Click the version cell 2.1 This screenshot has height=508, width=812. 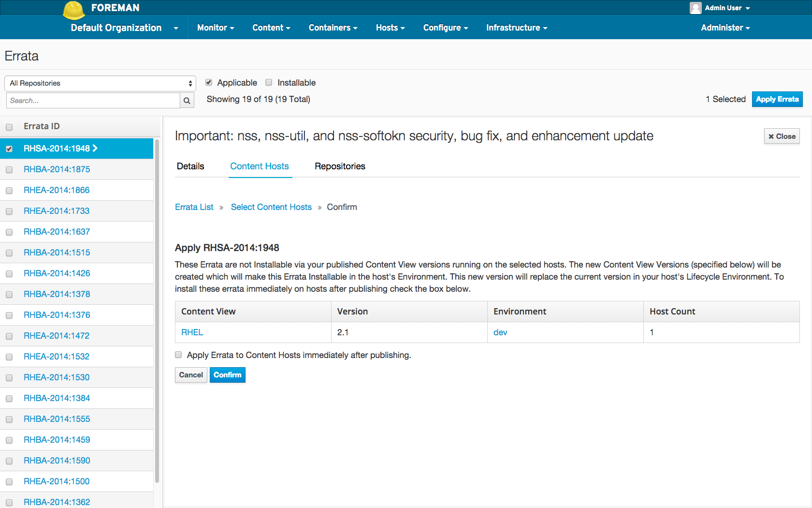pyautogui.click(x=409, y=332)
